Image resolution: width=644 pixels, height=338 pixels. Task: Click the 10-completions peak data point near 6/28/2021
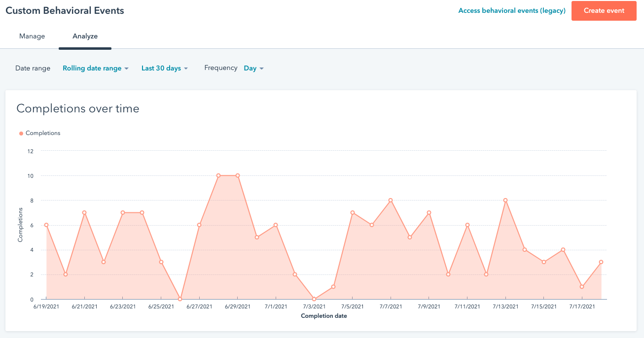(x=218, y=175)
